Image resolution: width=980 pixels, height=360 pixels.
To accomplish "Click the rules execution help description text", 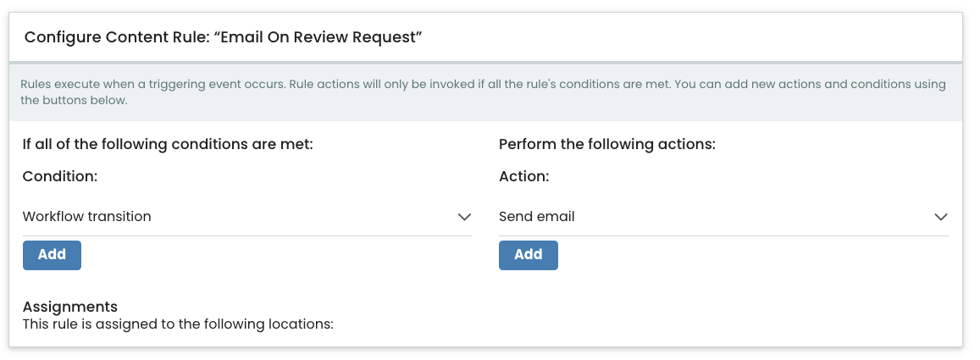I will point(483,91).
